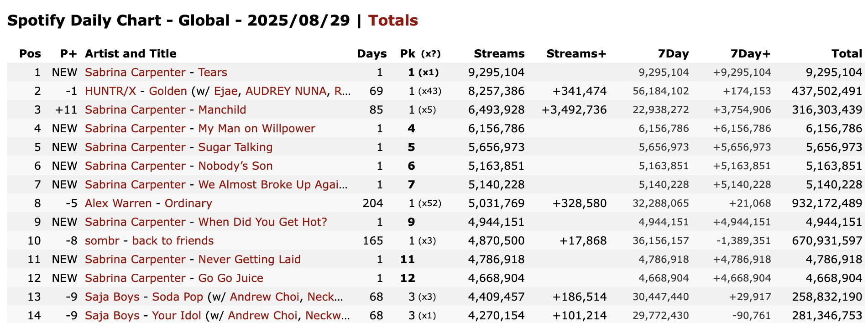
Task: Open the sombr artist link
Action: click(102, 241)
